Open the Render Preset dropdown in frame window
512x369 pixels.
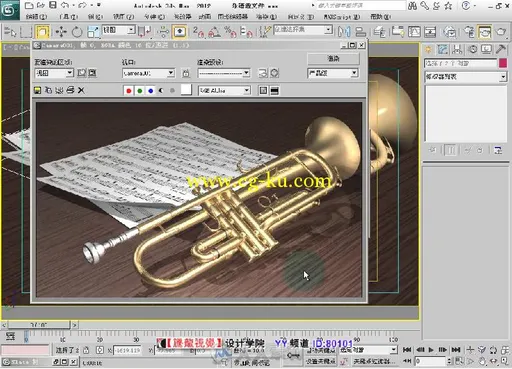tap(224, 73)
